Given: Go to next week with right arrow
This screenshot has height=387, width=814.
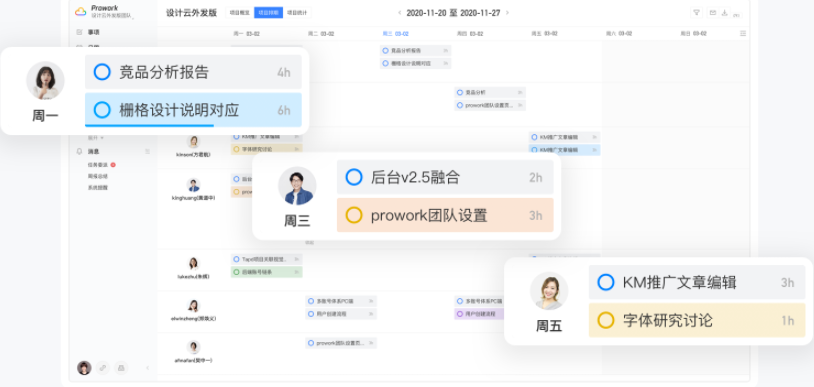Looking at the screenshot, I should [x=507, y=12].
